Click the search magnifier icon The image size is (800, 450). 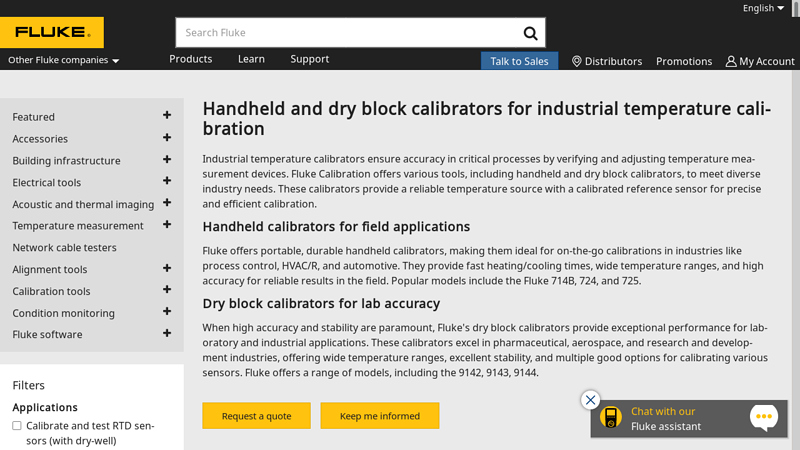click(530, 33)
